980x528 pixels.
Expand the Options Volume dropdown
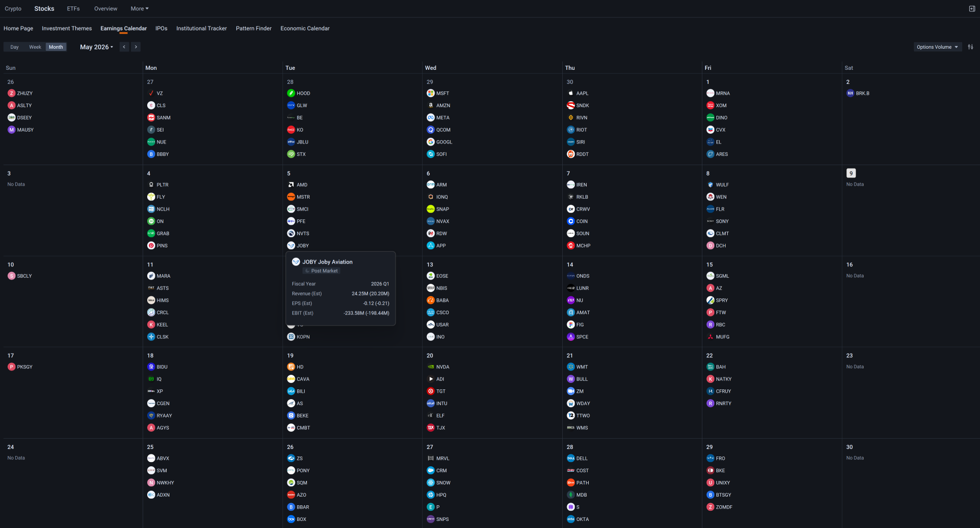(x=938, y=47)
